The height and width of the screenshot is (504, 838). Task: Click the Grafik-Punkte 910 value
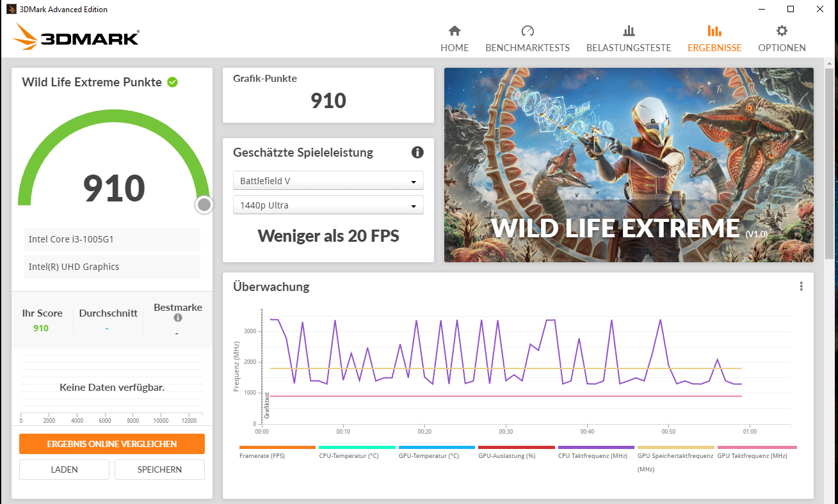pyautogui.click(x=328, y=100)
